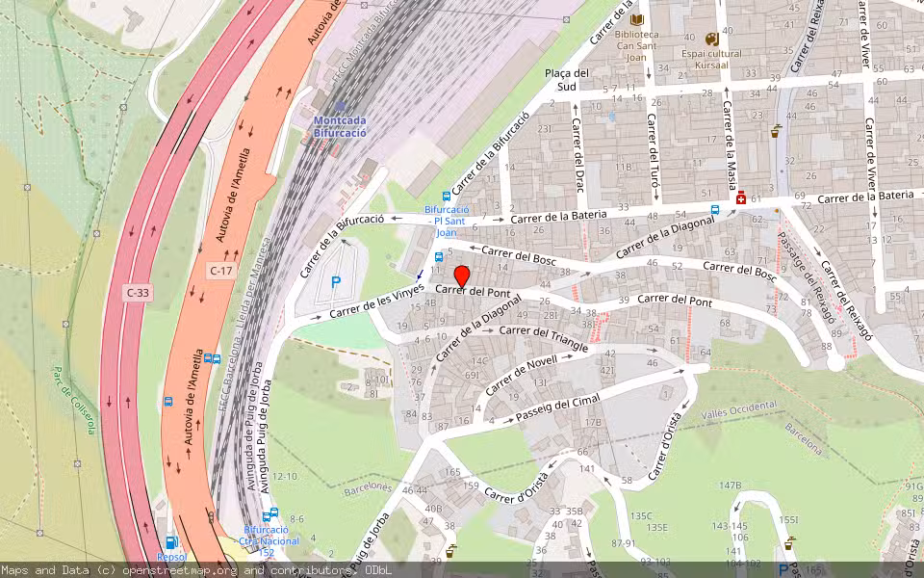Click the Repsol fuel pump icon

tap(171, 542)
